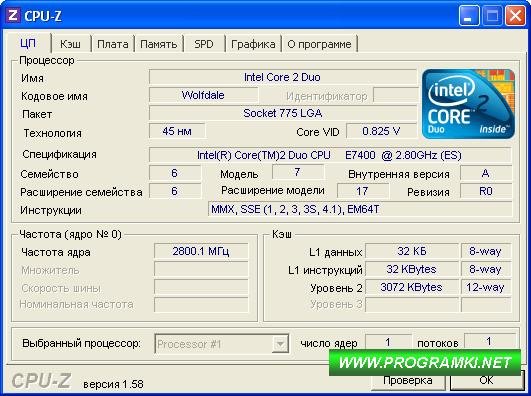The height and width of the screenshot is (396, 531).
Task: Click the Расширение семейства value 6
Action: [175, 191]
